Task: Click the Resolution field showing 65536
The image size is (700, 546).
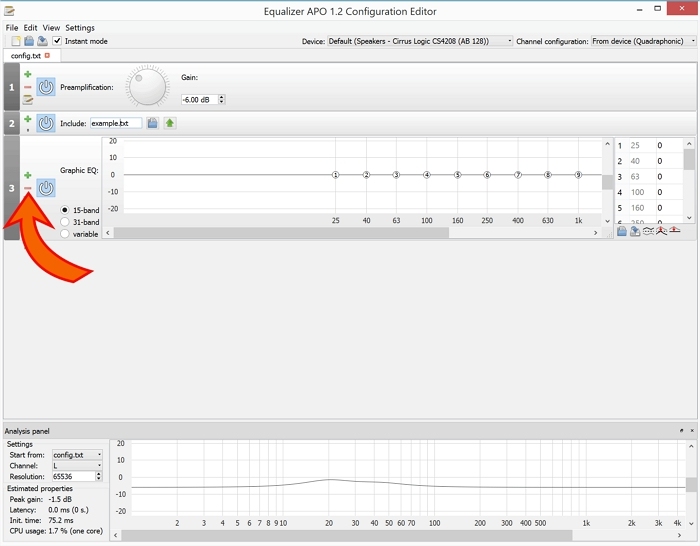Action: coord(74,476)
